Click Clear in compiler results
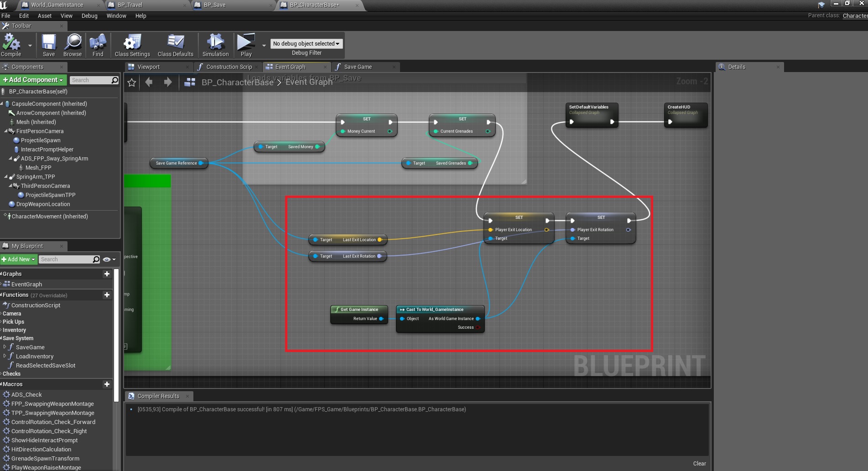This screenshot has height=471, width=868. (x=699, y=463)
